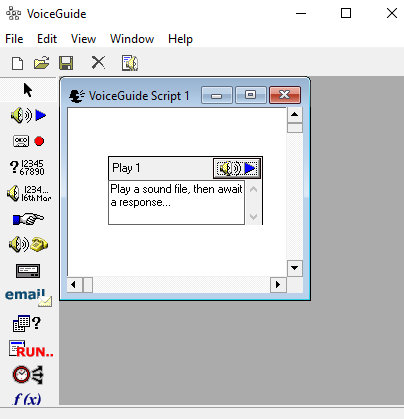Click the script canvas horizontal scrollbar right arrow

coord(278,285)
